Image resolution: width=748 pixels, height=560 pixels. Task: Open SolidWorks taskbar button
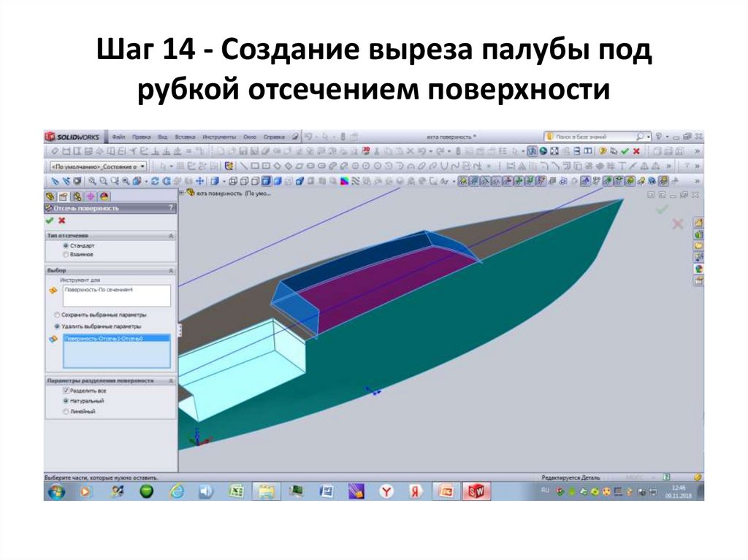click(x=476, y=491)
